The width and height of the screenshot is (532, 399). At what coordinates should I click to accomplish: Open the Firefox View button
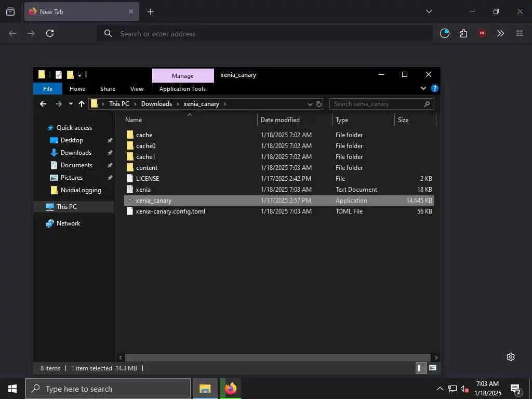pyautogui.click(x=10, y=11)
